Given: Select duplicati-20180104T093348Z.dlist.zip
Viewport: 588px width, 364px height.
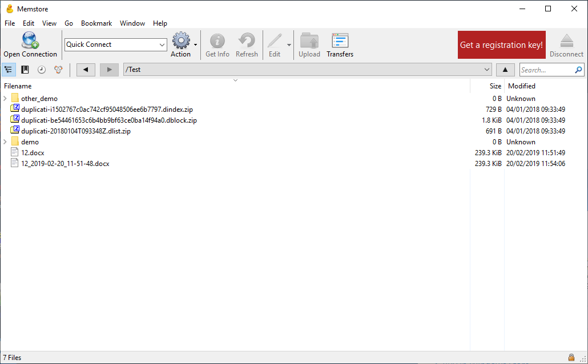Looking at the screenshot, I should tap(76, 131).
